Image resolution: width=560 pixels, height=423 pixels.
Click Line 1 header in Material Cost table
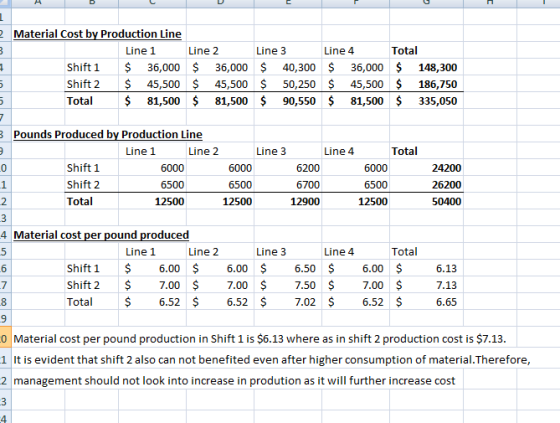(152, 51)
